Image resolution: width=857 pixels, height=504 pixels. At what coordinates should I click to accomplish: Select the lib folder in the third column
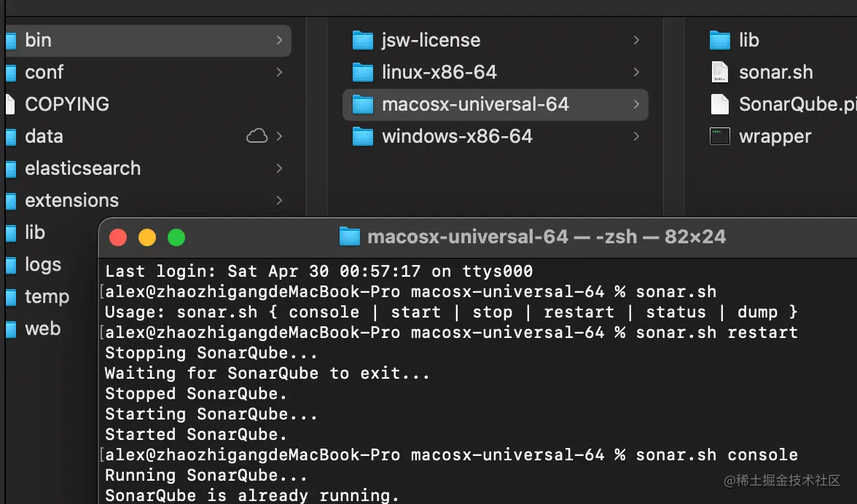[x=748, y=40]
